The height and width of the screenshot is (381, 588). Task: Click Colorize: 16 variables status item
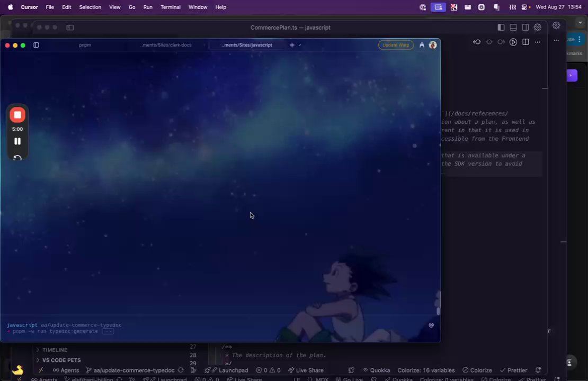(x=426, y=370)
